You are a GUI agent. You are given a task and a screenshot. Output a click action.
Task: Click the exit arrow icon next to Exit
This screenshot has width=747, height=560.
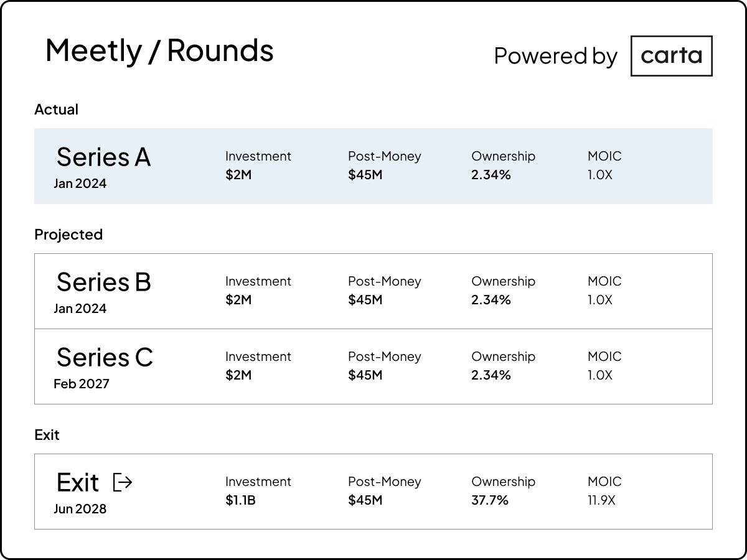click(122, 482)
